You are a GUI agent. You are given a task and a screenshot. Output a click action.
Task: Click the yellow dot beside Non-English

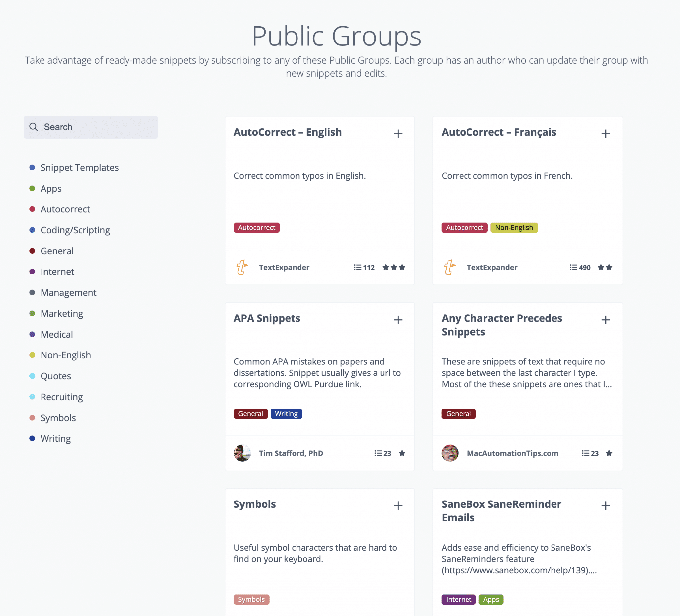(32, 355)
